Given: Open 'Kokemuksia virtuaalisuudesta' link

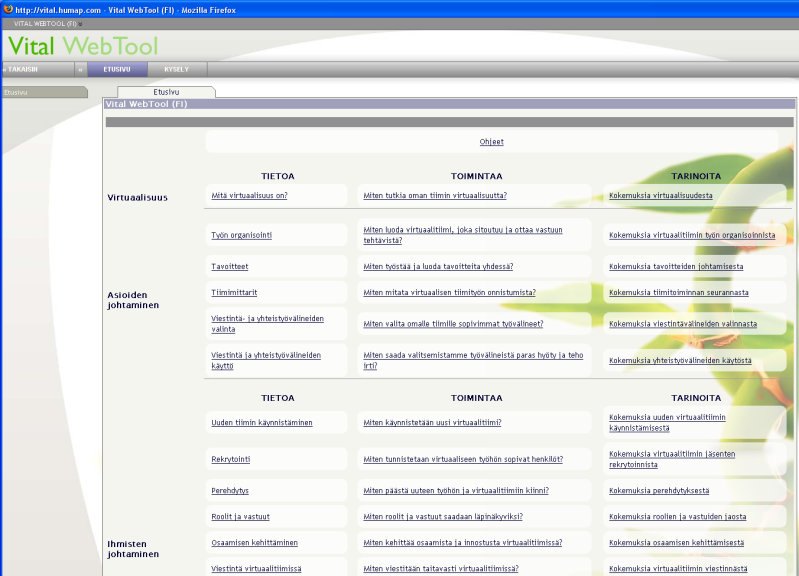Looking at the screenshot, I should tap(660, 195).
